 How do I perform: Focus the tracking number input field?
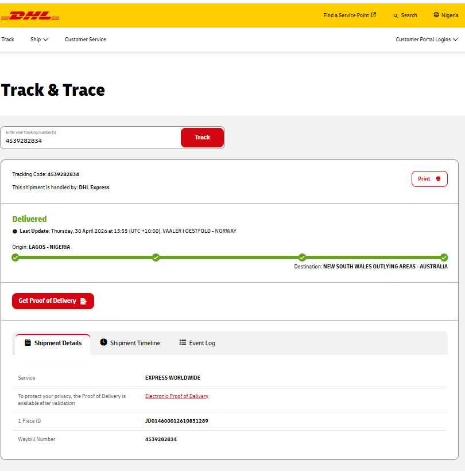click(91, 138)
